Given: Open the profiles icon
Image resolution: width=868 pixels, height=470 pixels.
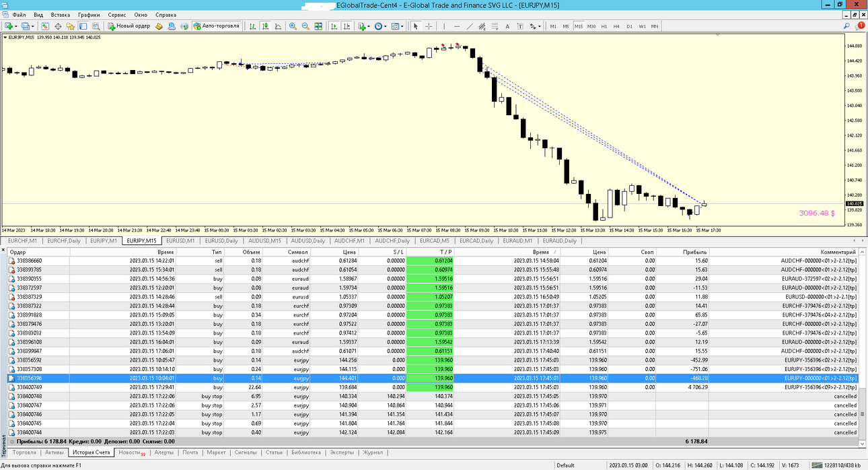Looking at the screenshot, I should [25, 26].
